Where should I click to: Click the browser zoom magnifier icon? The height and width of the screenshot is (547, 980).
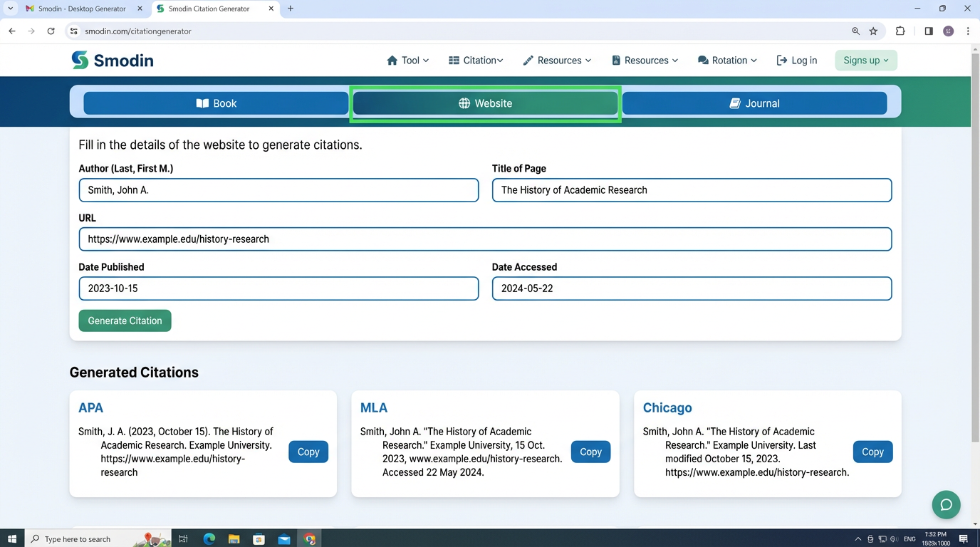(855, 31)
